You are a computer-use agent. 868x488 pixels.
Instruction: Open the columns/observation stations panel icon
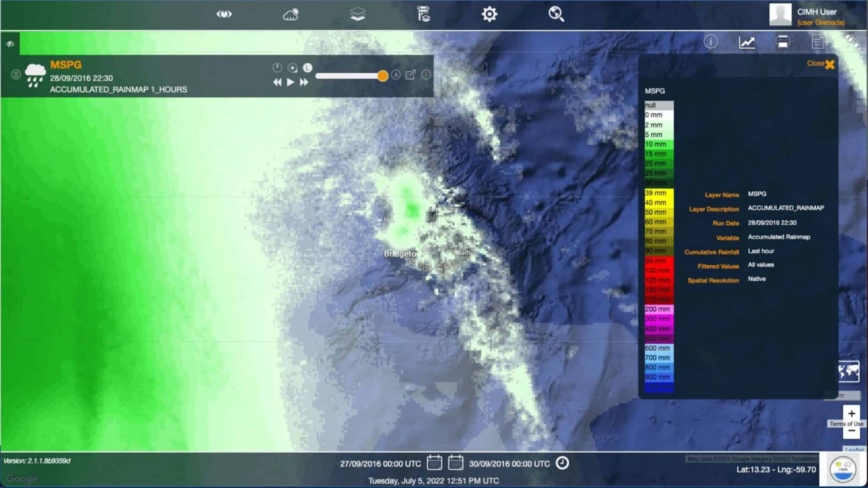pos(424,14)
